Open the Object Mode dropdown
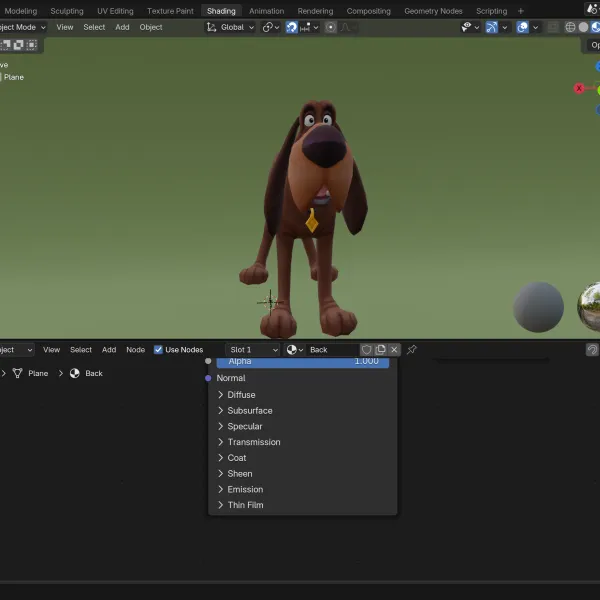 pos(22,27)
